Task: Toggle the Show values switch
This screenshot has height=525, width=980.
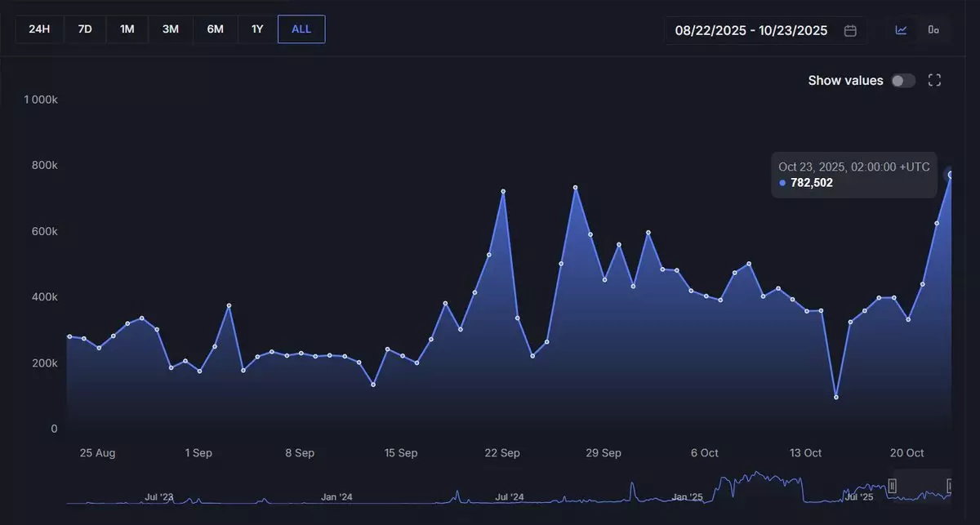Action: (902, 80)
